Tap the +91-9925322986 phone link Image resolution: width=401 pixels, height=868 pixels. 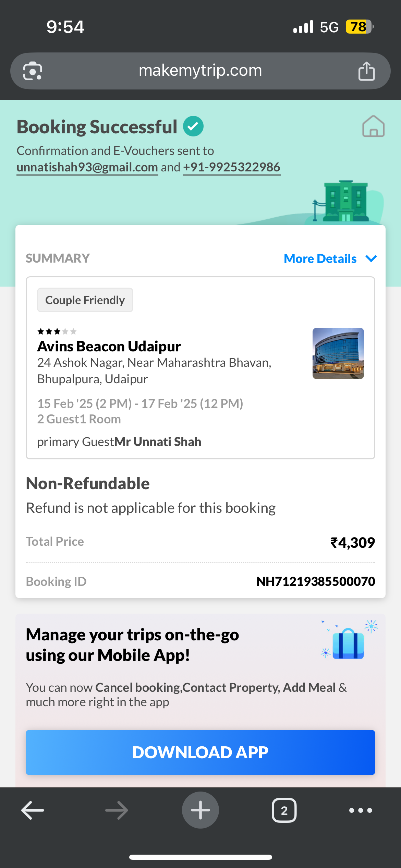click(x=232, y=167)
